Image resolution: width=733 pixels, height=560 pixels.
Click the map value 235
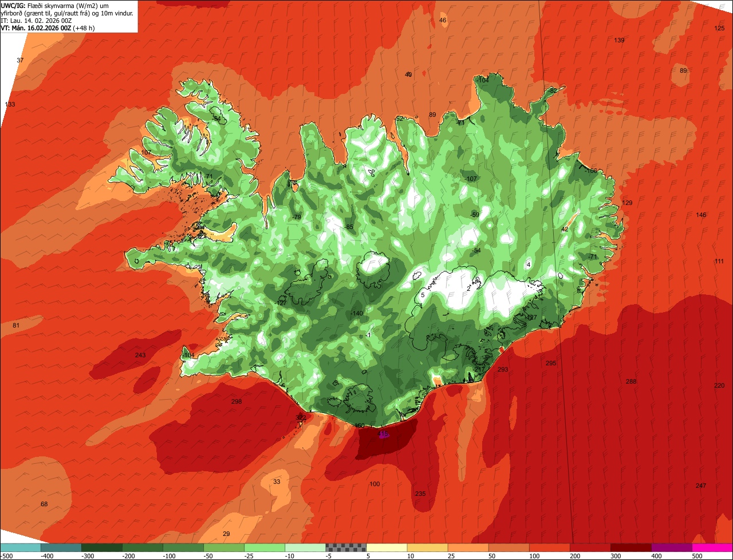[x=420, y=494]
